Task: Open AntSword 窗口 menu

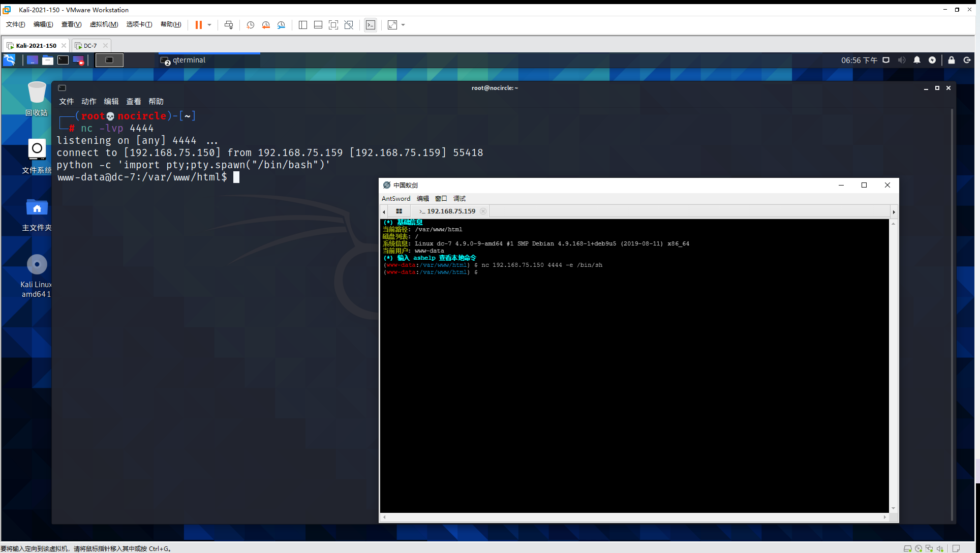Action: pos(441,199)
